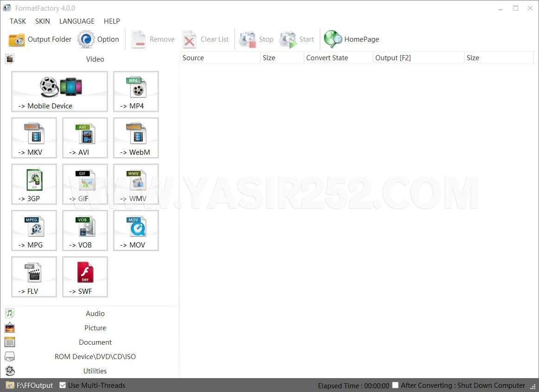Expand the Picture category

click(95, 328)
